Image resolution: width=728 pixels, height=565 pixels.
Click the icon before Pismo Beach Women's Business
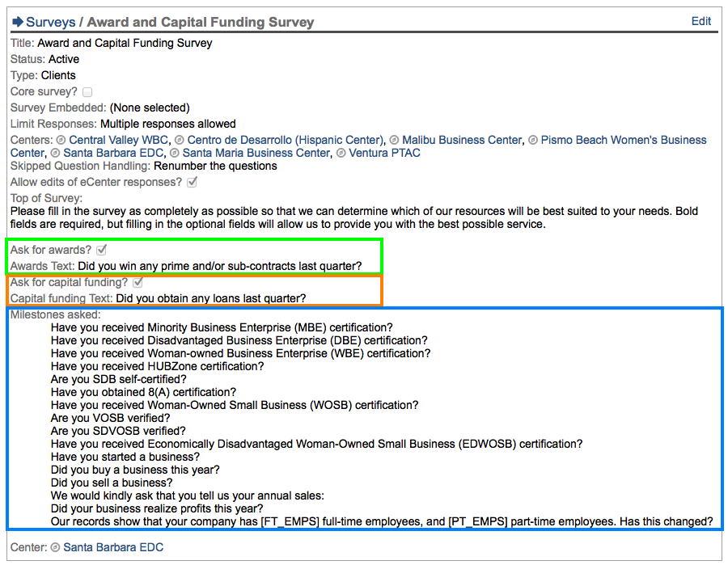click(533, 141)
